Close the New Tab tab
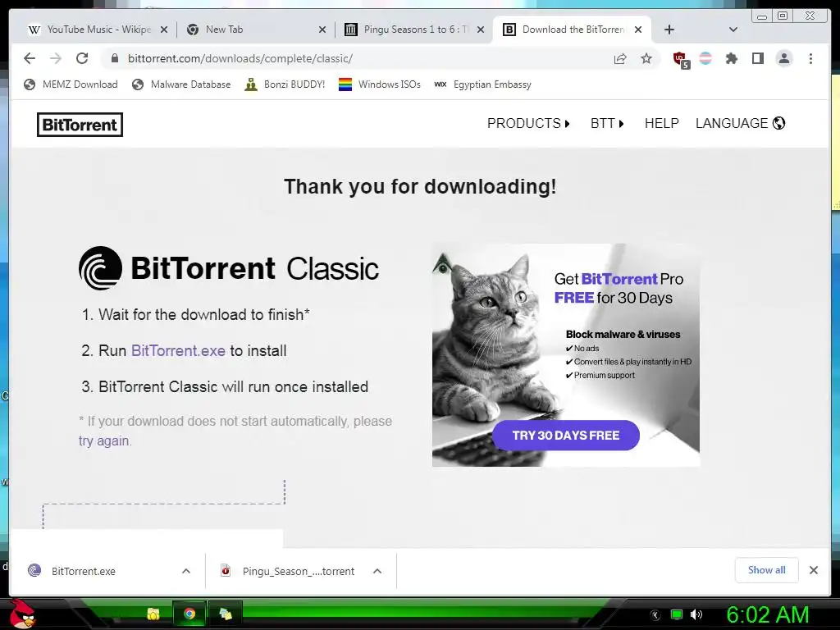Viewport: 840px width, 630px height. [x=322, y=30]
